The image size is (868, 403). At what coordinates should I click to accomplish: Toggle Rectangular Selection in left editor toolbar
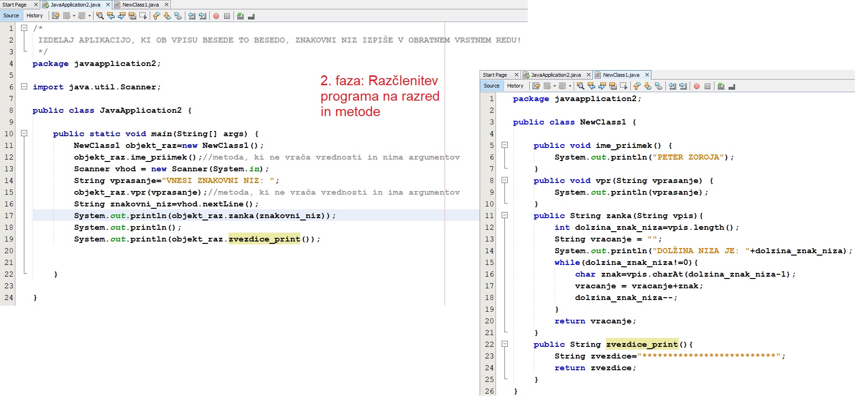coord(143,16)
